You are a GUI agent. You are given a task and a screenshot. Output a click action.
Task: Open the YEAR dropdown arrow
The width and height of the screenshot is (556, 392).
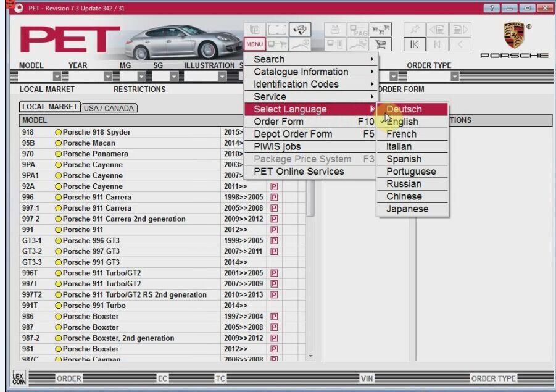tap(108, 77)
